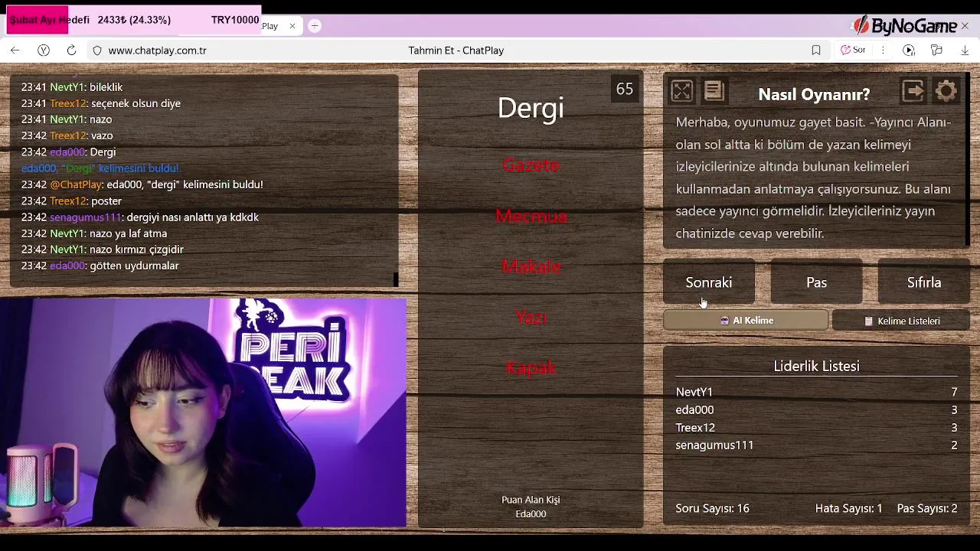
Task: Open Kelime Listeleri tab
Action: (901, 321)
